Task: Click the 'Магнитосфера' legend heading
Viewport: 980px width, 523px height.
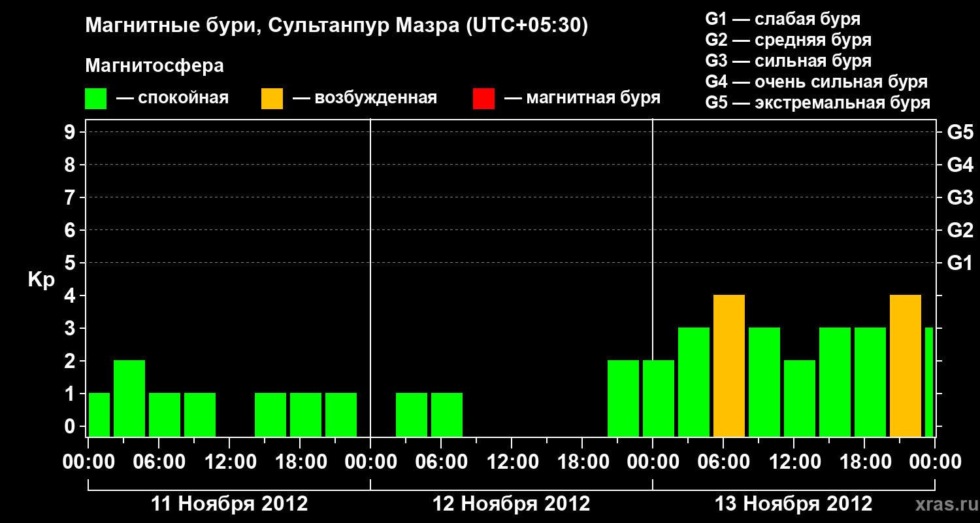Action: tap(155, 66)
